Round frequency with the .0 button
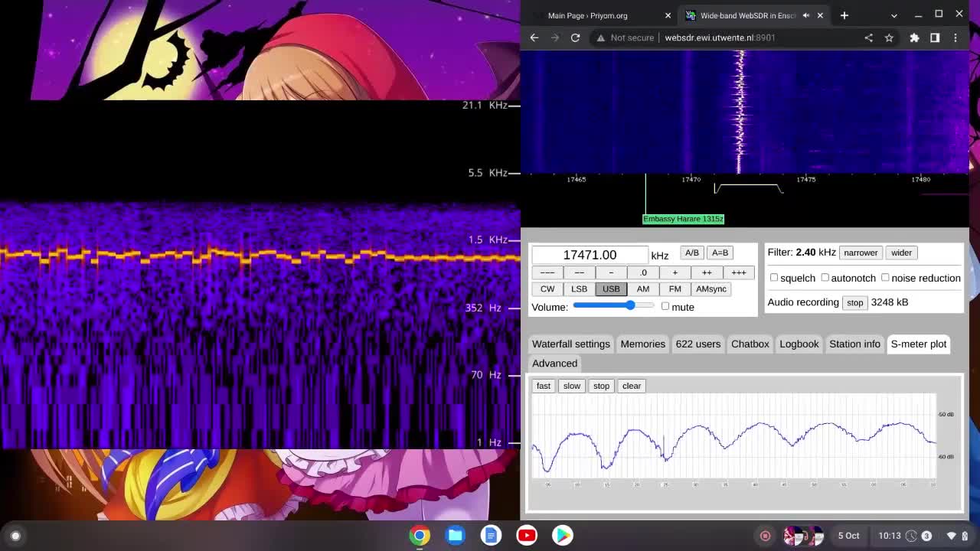980x551 pixels. pyautogui.click(x=643, y=272)
